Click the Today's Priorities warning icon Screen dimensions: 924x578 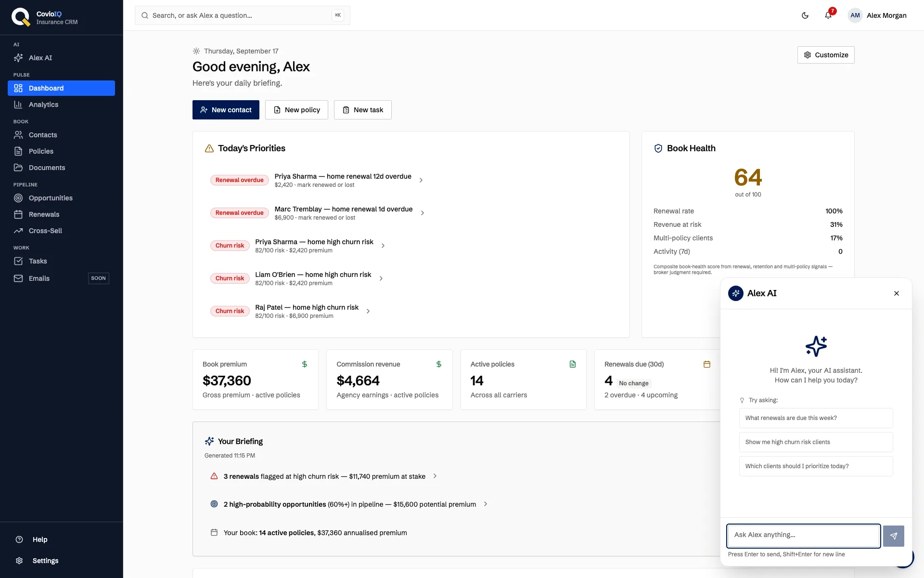(209, 148)
